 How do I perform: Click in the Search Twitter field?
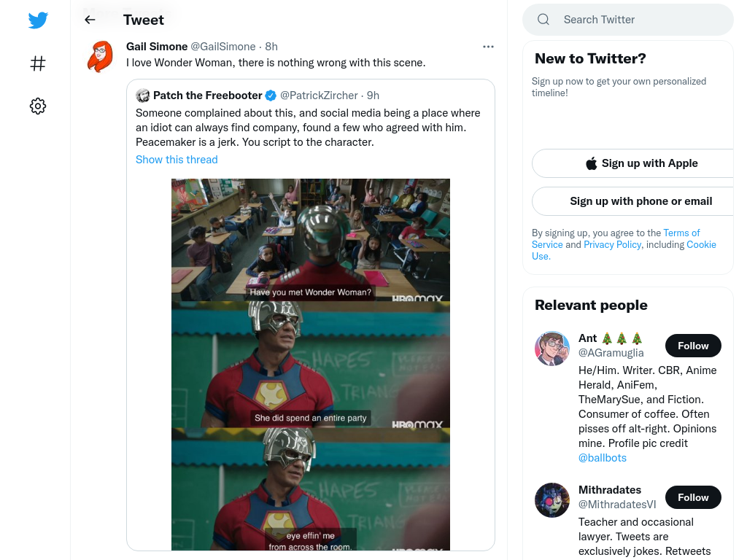[628, 20]
